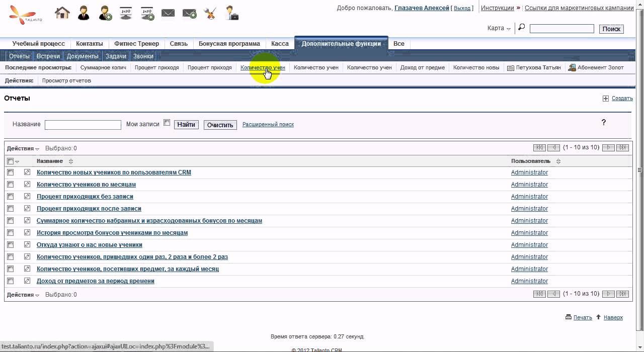644x352 pixels.
Task: Open Звонки submenu item
Action: [x=143, y=56]
